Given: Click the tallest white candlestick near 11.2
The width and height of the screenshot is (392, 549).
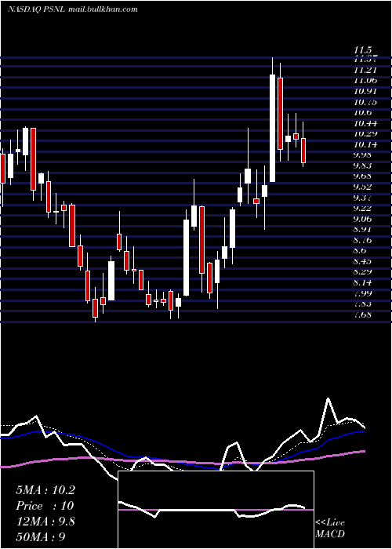Looking at the screenshot, I should 272,128.
